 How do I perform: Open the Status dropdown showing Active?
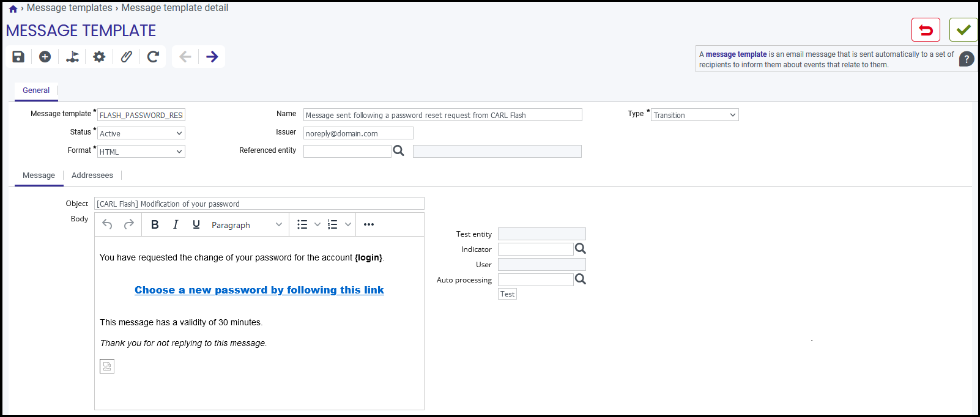[141, 133]
